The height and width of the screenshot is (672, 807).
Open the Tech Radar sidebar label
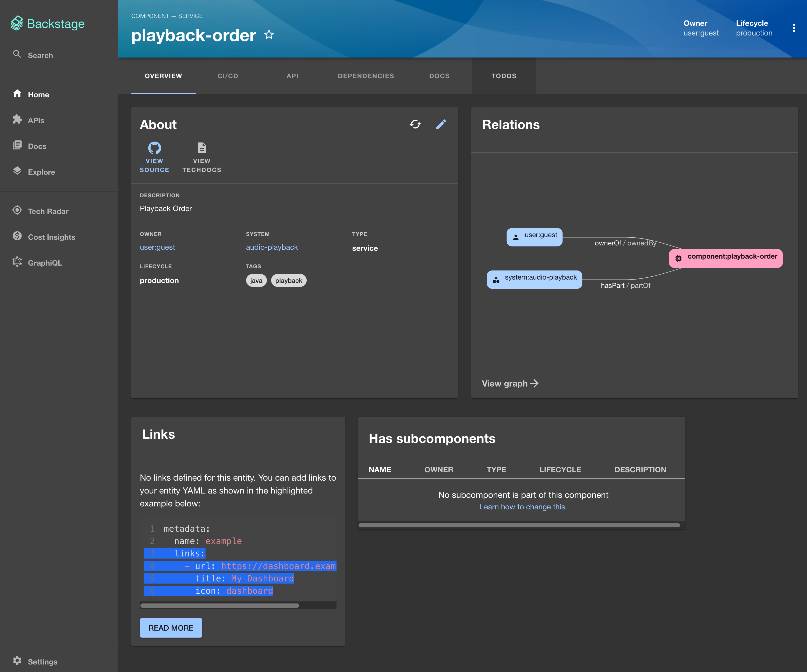tap(48, 211)
